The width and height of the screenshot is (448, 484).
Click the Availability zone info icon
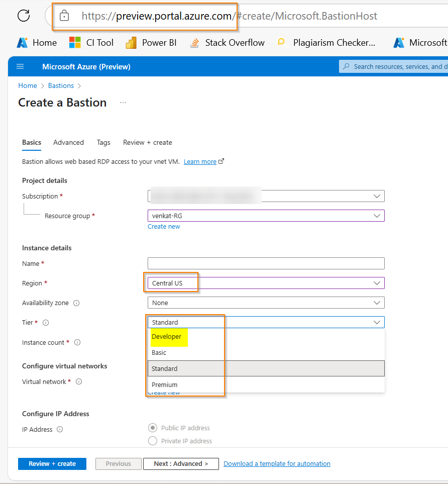76,303
